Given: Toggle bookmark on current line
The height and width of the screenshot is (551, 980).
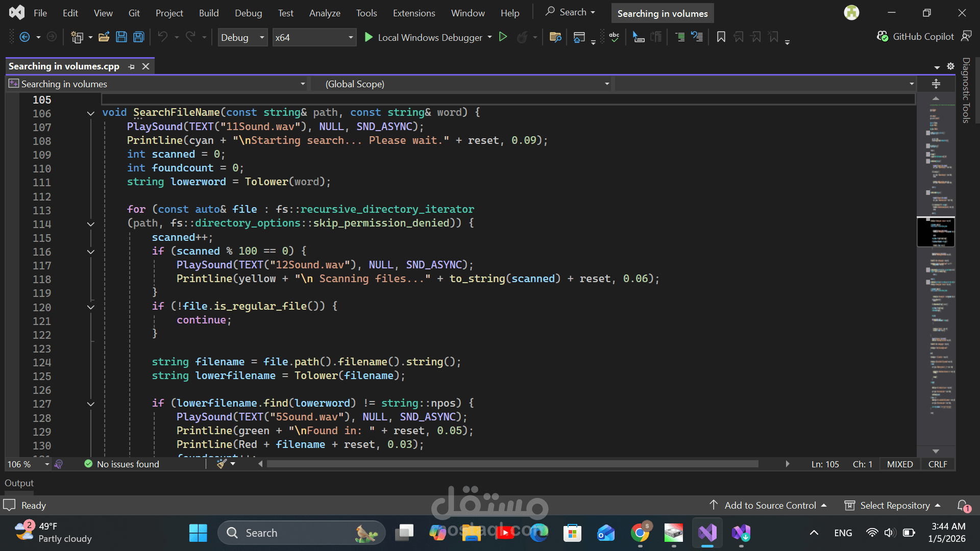Looking at the screenshot, I should [x=721, y=37].
